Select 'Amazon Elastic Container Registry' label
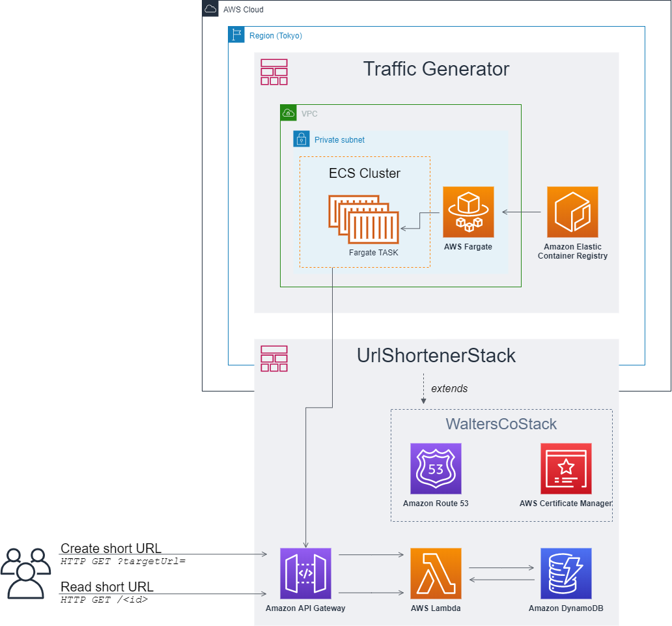The height and width of the screenshot is (626, 672). tap(572, 251)
